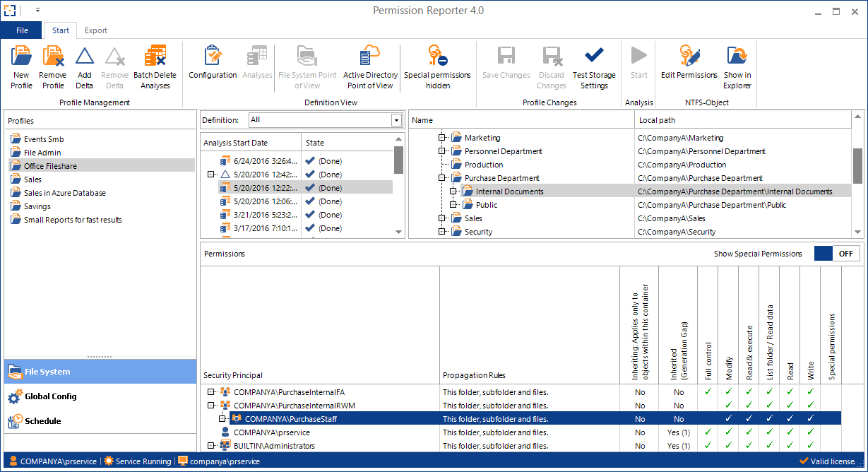This screenshot has width=868, height=472.
Task: Toggle Special permissions hidden button
Action: point(437,57)
